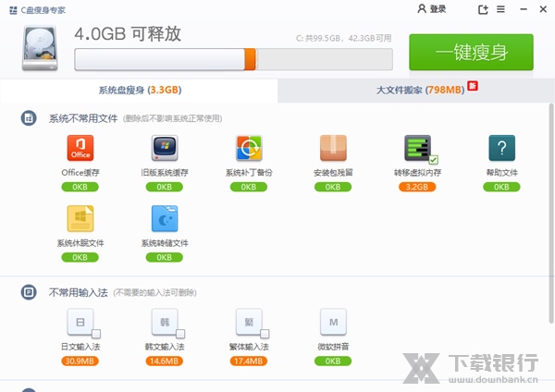The width and height of the screenshot is (555, 392).
Task: Click the 14.6MB size badge
Action: coord(165,361)
